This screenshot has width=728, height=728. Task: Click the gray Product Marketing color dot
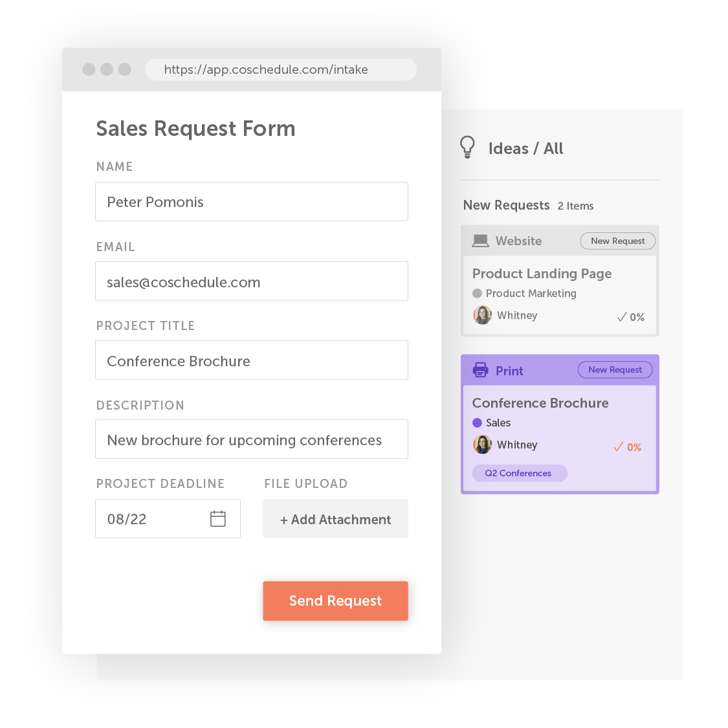(x=478, y=293)
